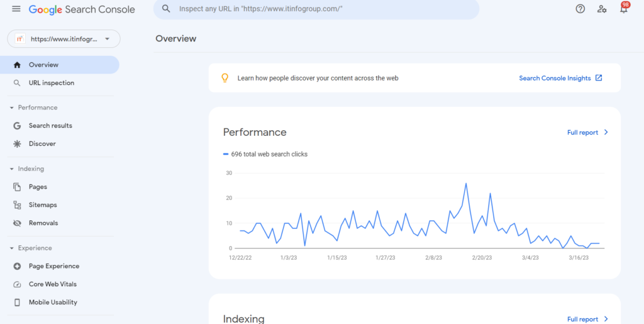Screen dimensions: 644x324
Task: Click the Inspect any URL search field
Action: click(x=316, y=9)
